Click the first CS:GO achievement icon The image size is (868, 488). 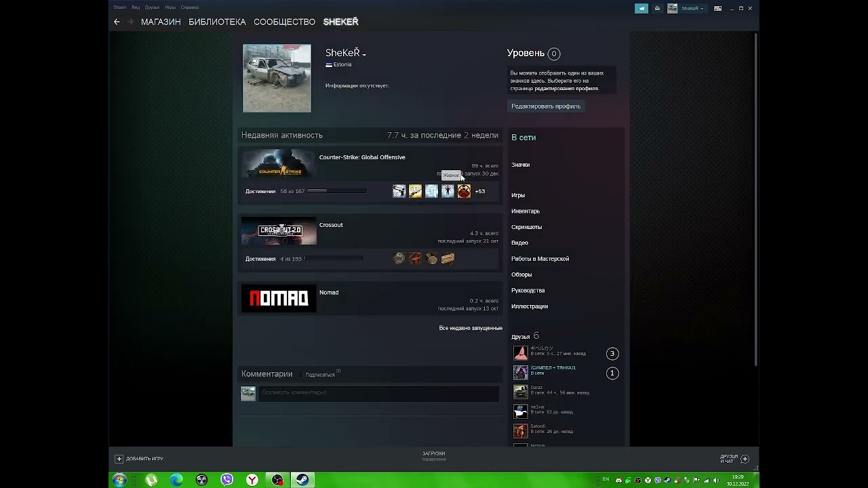click(x=399, y=191)
